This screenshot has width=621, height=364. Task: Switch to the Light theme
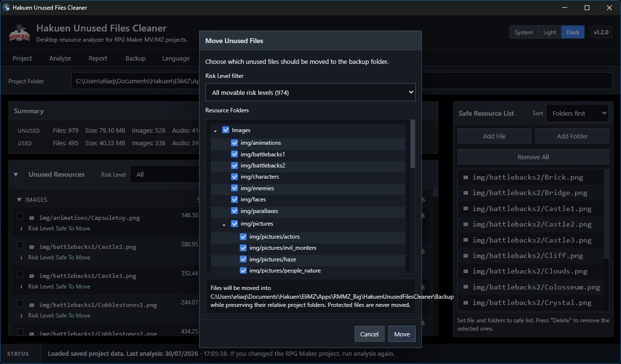[x=550, y=32]
